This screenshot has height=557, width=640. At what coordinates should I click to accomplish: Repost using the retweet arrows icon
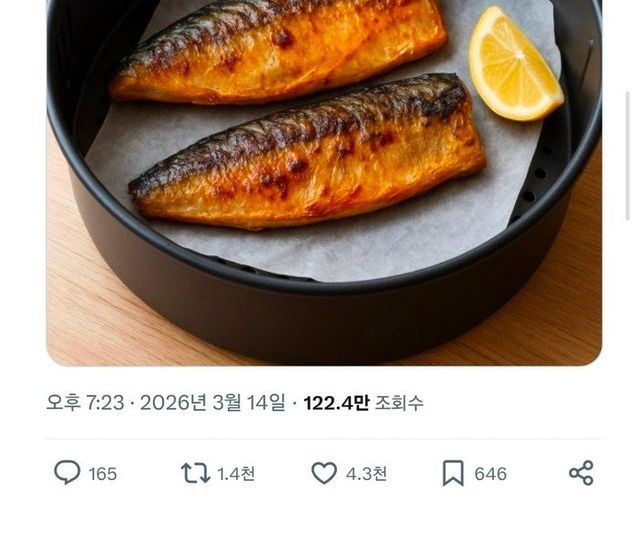pyautogui.click(x=195, y=473)
